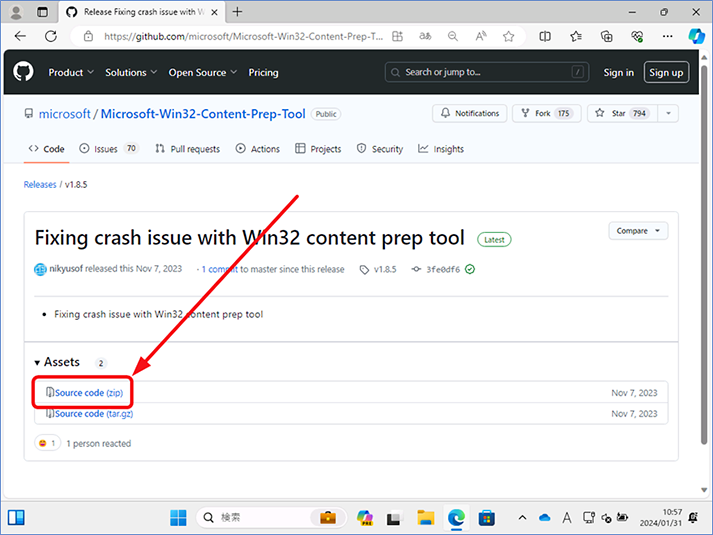Click the page vertical scrollbar
This screenshot has height=535, width=713.
click(704, 255)
